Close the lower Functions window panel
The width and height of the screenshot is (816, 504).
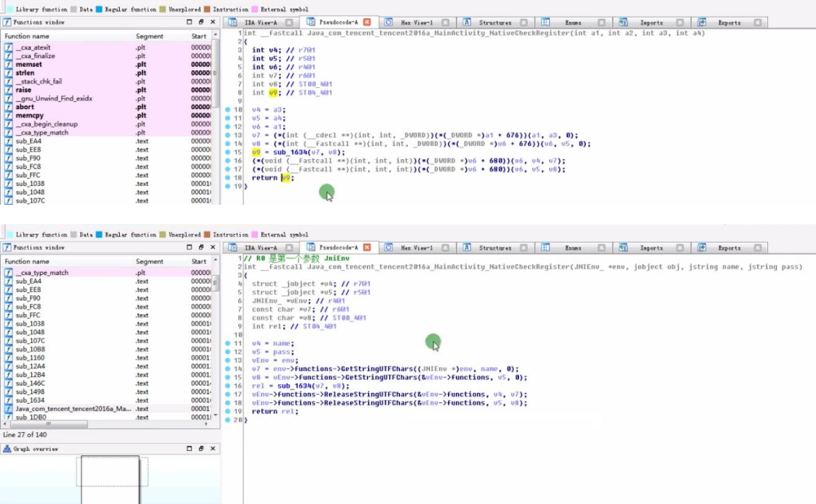(213, 247)
